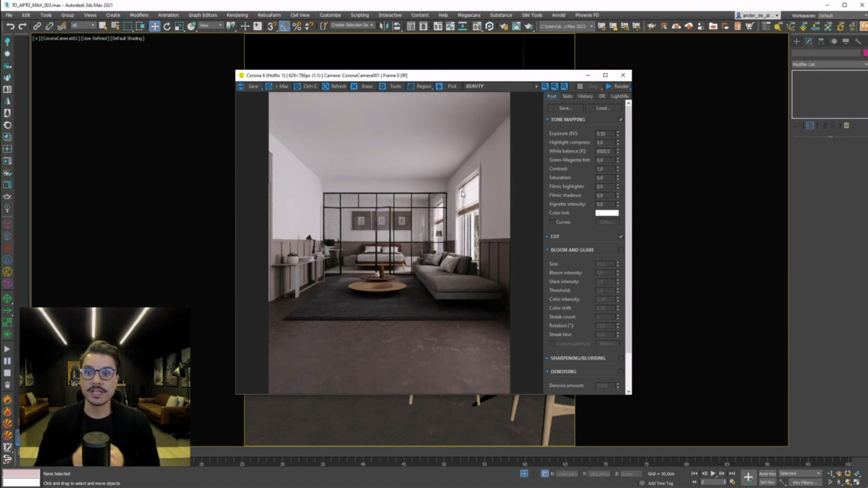Click the Undo arrow in main toolbar
Screen dimensions: 868x488
coord(10,26)
